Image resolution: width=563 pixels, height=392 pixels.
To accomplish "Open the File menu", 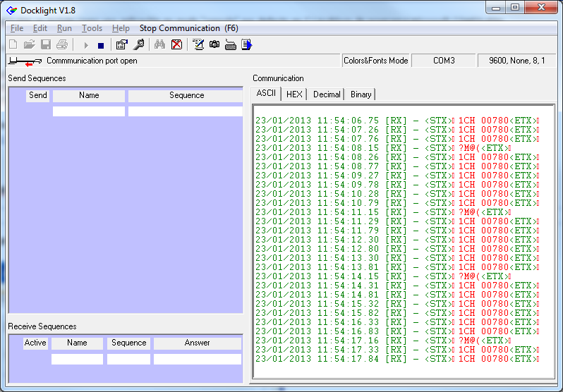I will (17, 28).
